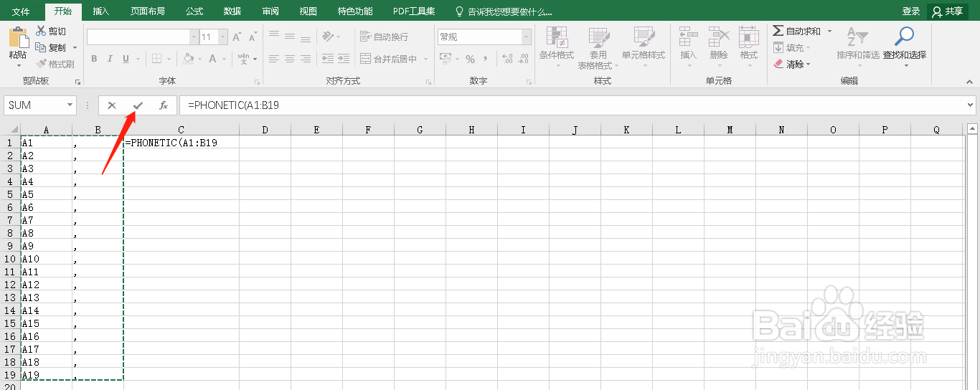Open the Name Box dropdown arrow
980x390 pixels.
(x=70, y=105)
